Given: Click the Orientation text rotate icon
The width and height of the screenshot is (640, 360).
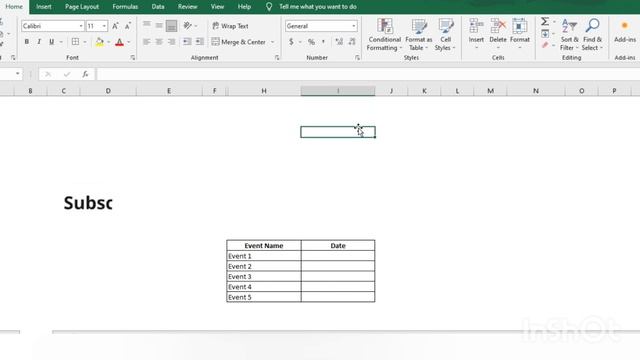Looking at the screenshot, I should [x=187, y=26].
